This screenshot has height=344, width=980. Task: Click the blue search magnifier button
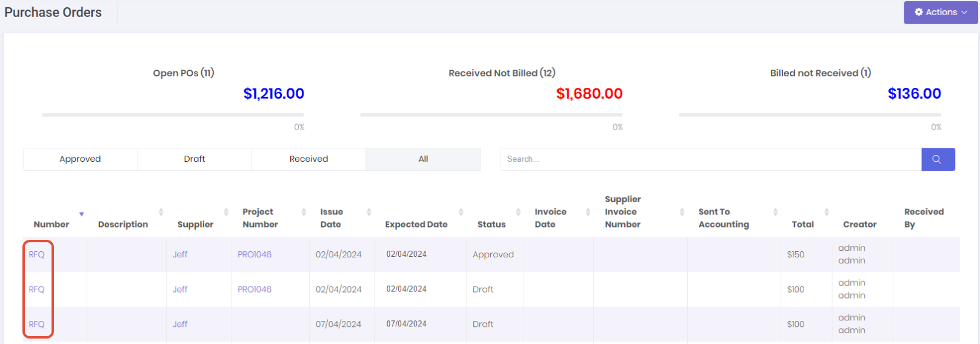938,159
